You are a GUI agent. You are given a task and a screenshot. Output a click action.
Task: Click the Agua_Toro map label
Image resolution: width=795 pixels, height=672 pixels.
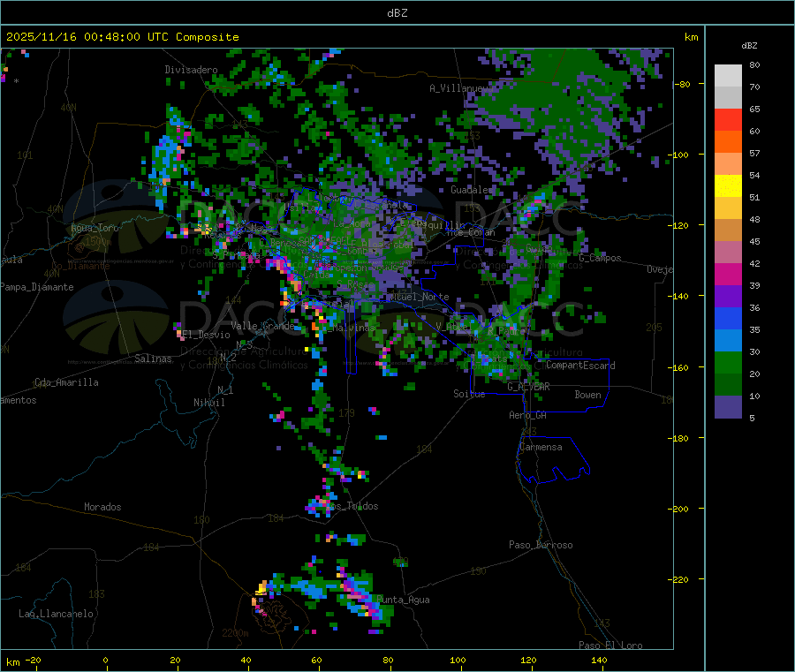(95, 228)
